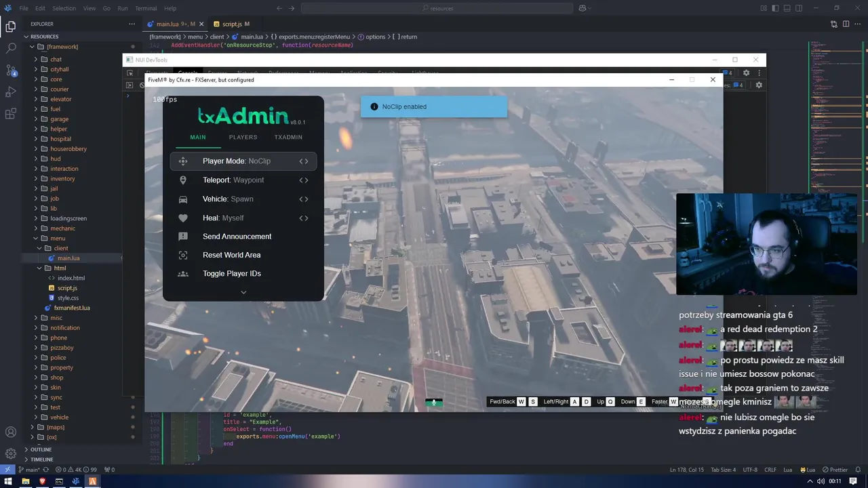Open fxmanifest.lua in the file tree
This screenshot has width=868, height=488.
tap(72, 308)
